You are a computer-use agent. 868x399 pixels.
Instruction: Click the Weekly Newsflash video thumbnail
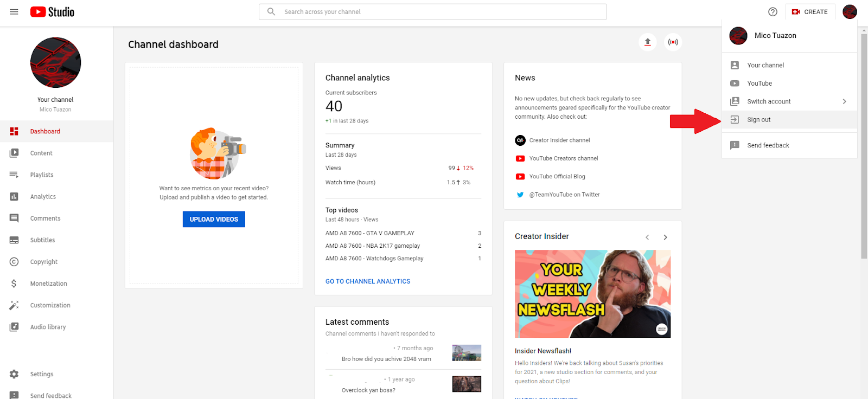pyautogui.click(x=592, y=294)
